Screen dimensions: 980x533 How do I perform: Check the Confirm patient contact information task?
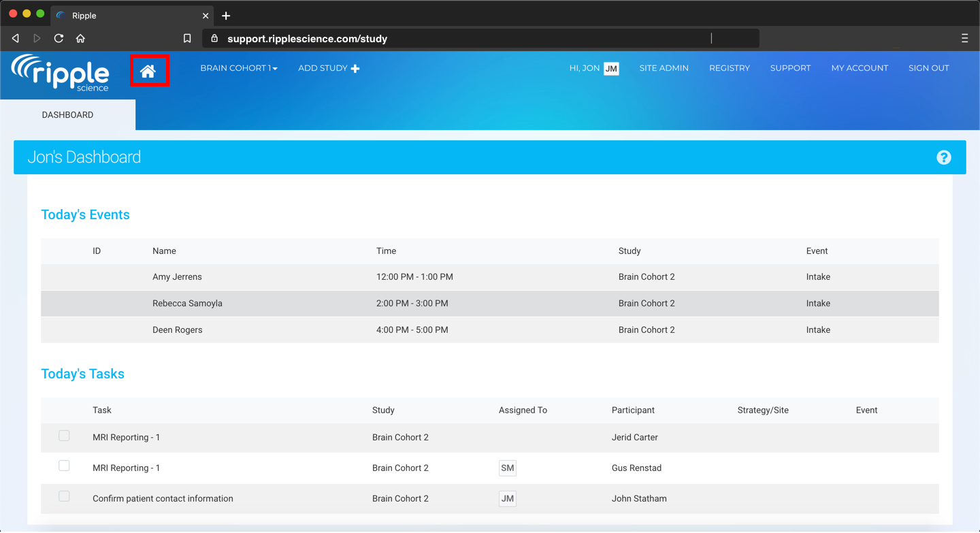64,496
